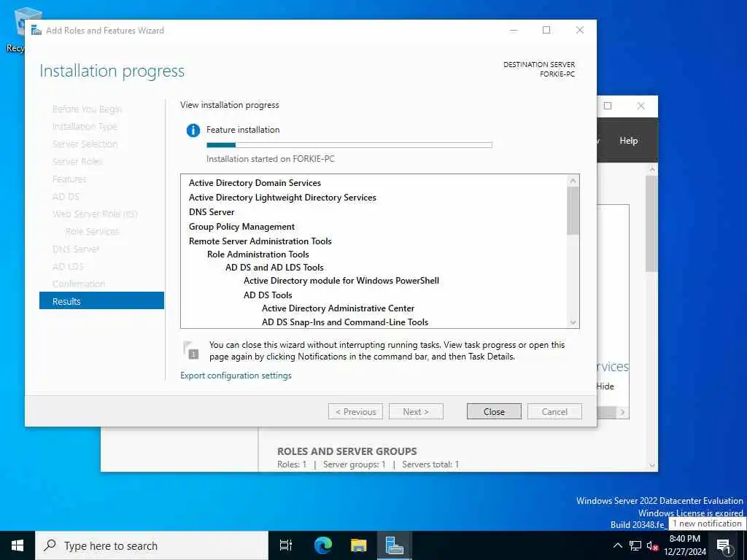Click ROLES AND SERVER GROUPS heading
Viewport: 747px width, 560px height.
(347, 451)
